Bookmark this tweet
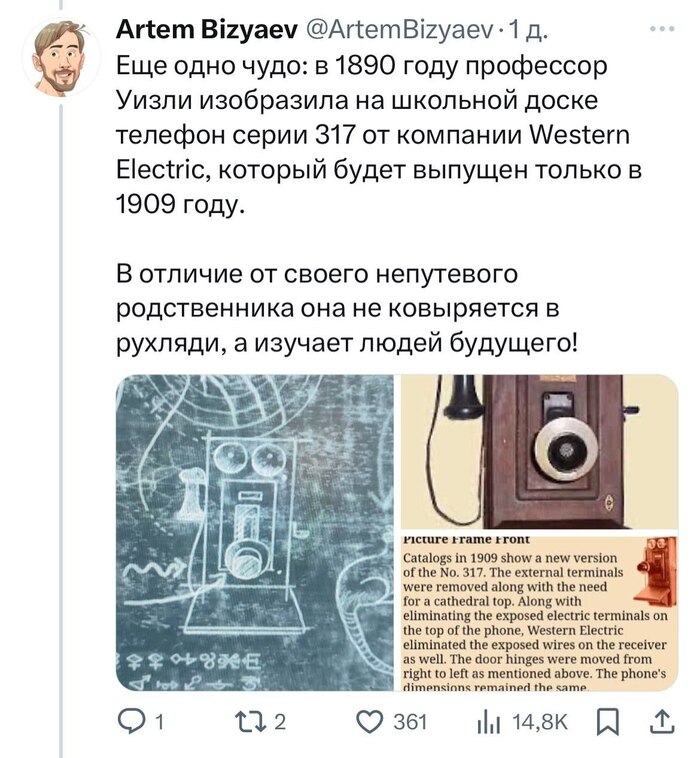 (x=608, y=722)
